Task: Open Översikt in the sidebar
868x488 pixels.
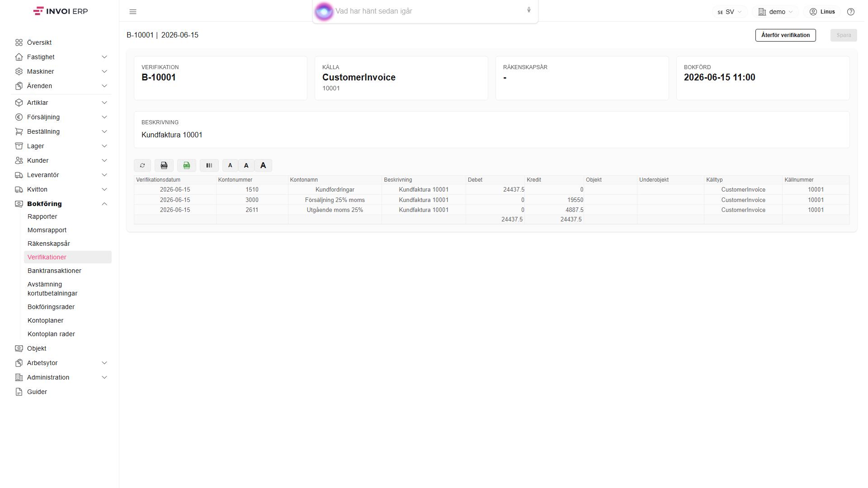Action: 61,42
